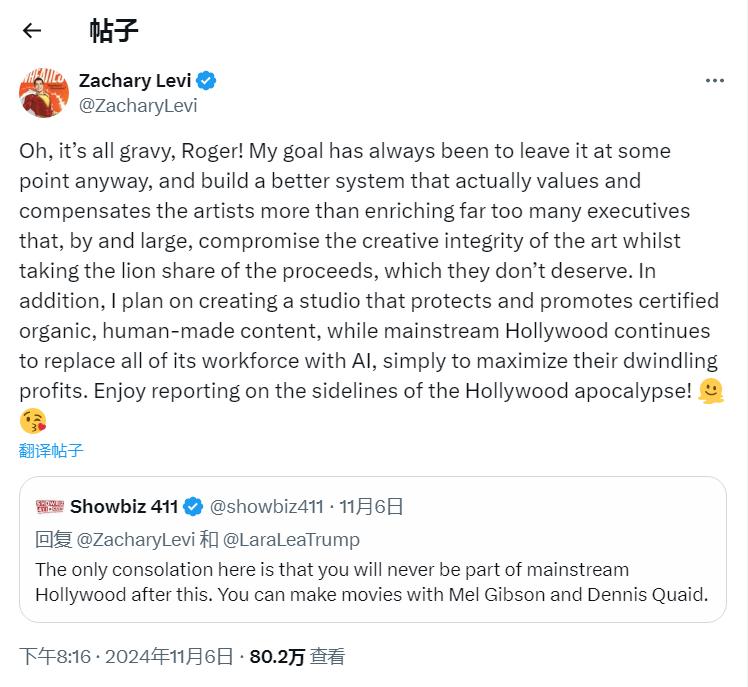Click the 11月6日 date of quoted post

(x=371, y=506)
